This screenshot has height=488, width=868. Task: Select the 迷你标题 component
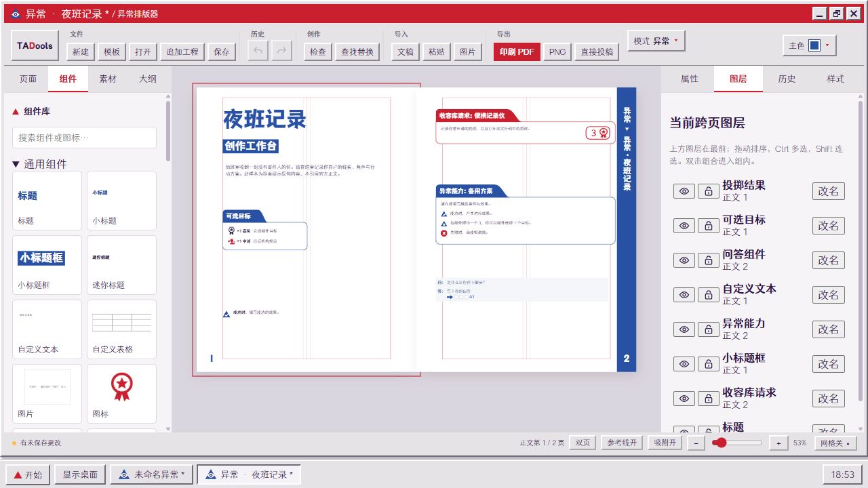pyautogui.click(x=121, y=265)
